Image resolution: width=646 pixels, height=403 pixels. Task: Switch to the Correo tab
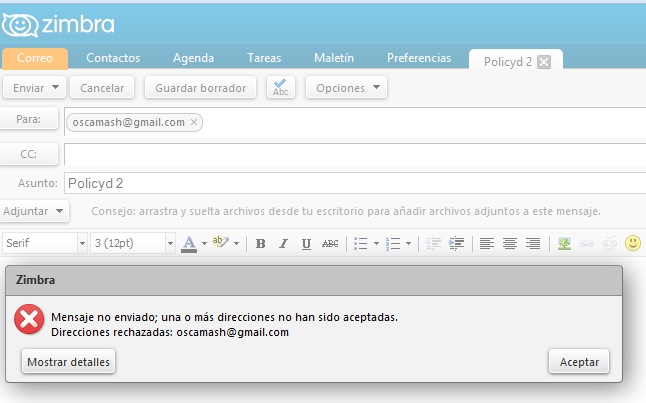tap(35, 58)
